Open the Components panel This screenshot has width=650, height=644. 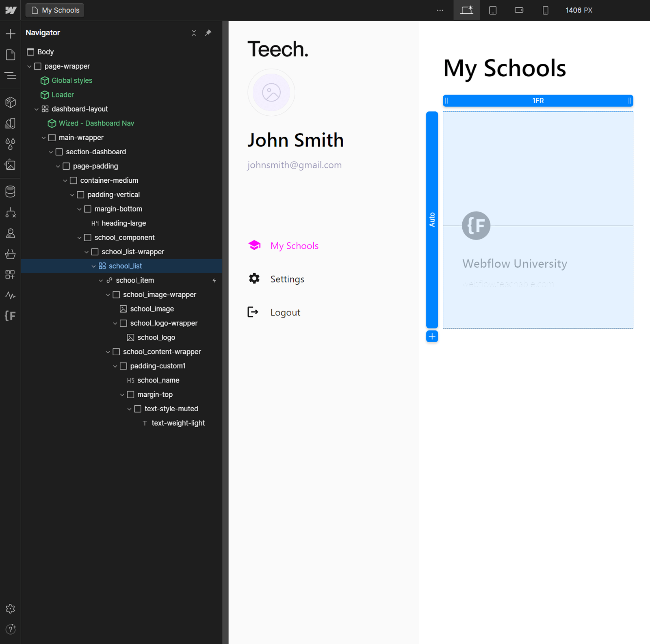pyautogui.click(x=10, y=102)
